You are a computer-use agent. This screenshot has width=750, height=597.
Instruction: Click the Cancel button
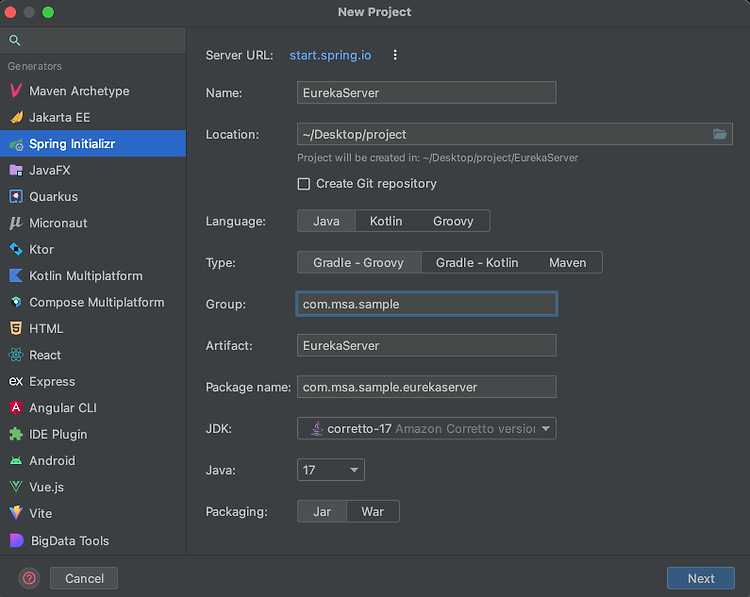84,578
